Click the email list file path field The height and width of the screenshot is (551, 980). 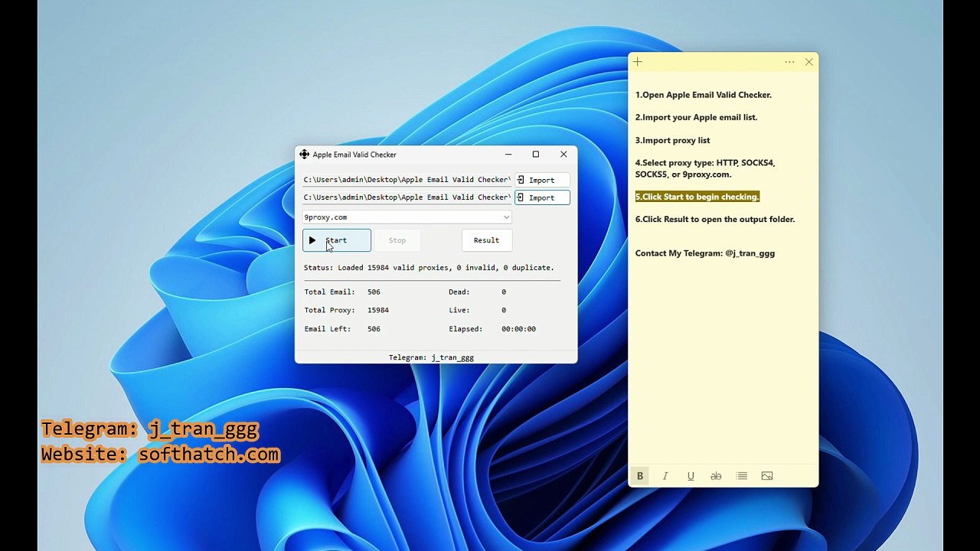[x=407, y=180]
